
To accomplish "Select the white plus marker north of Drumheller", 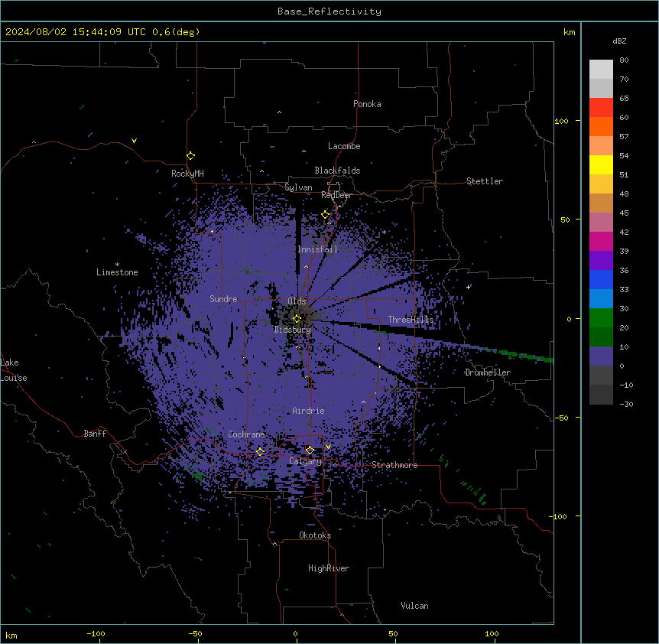I will point(468,287).
